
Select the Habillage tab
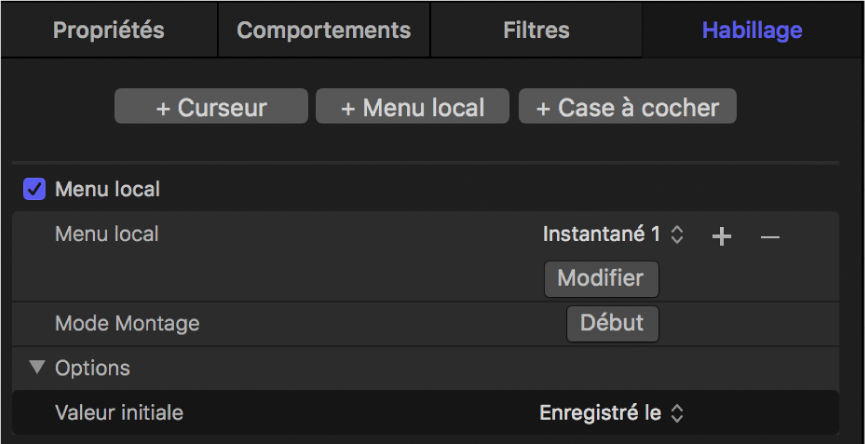[x=752, y=30]
